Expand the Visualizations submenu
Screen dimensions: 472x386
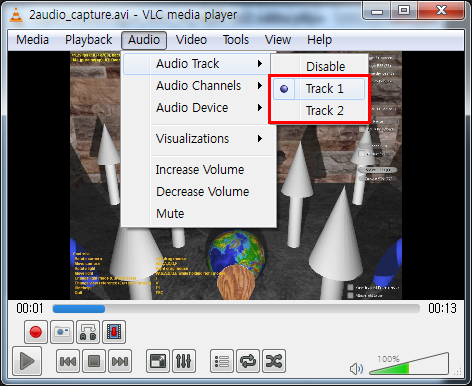199,139
